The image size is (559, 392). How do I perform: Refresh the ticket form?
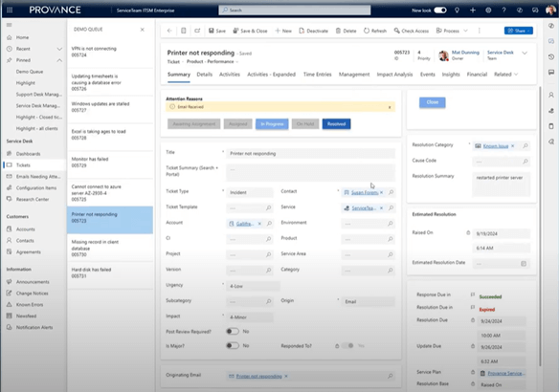[375, 31]
